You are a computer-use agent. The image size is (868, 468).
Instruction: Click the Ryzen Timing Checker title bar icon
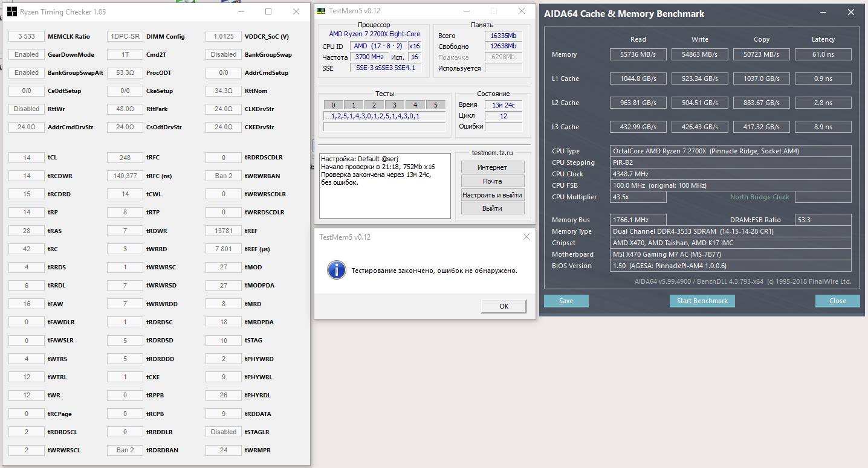pos(12,11)
